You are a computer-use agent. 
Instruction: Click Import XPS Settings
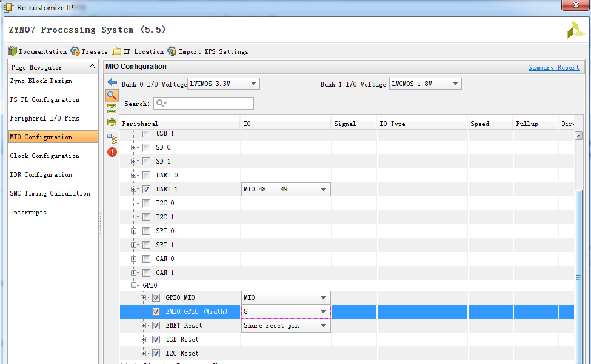208,51
